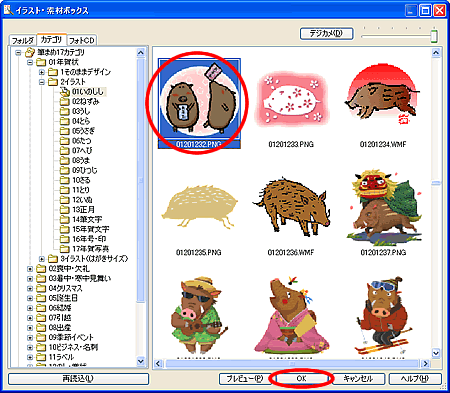
Task: Click the 2イラスト folder icon
Action: pos(53,82)
